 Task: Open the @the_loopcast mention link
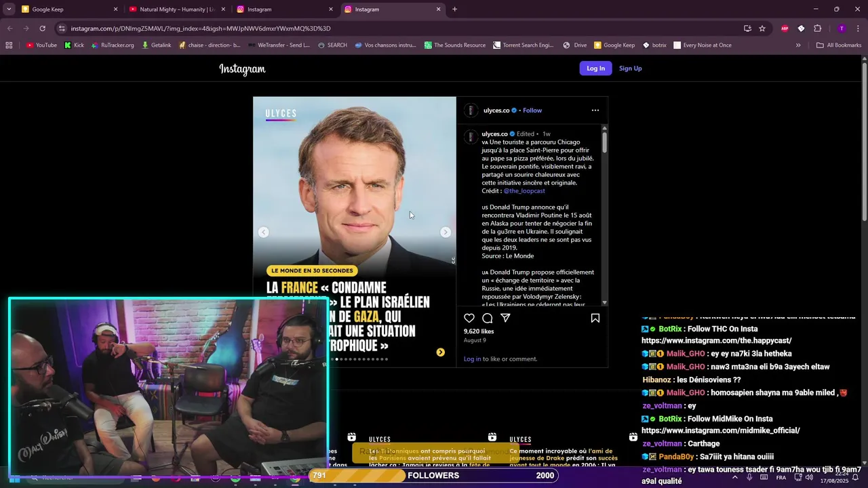click(x=524, y=191)
